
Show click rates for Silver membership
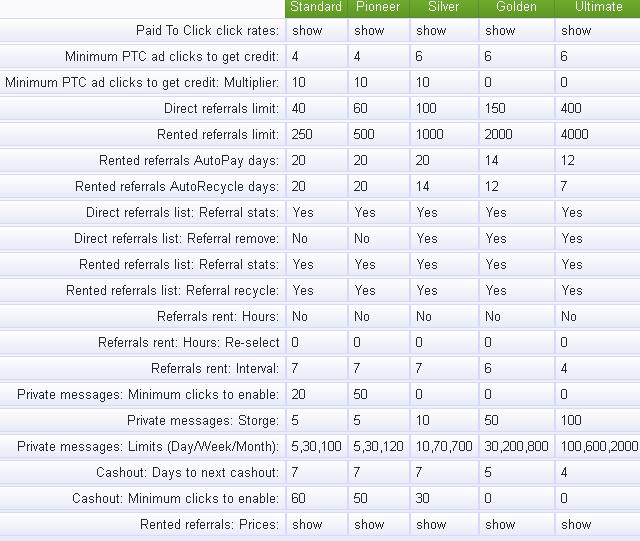pos(431,31)
